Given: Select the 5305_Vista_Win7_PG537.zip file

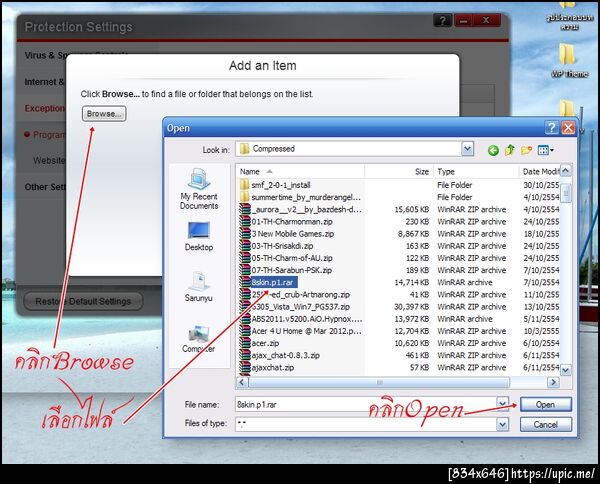Looking at the screenshot, I should click(295, 307).
